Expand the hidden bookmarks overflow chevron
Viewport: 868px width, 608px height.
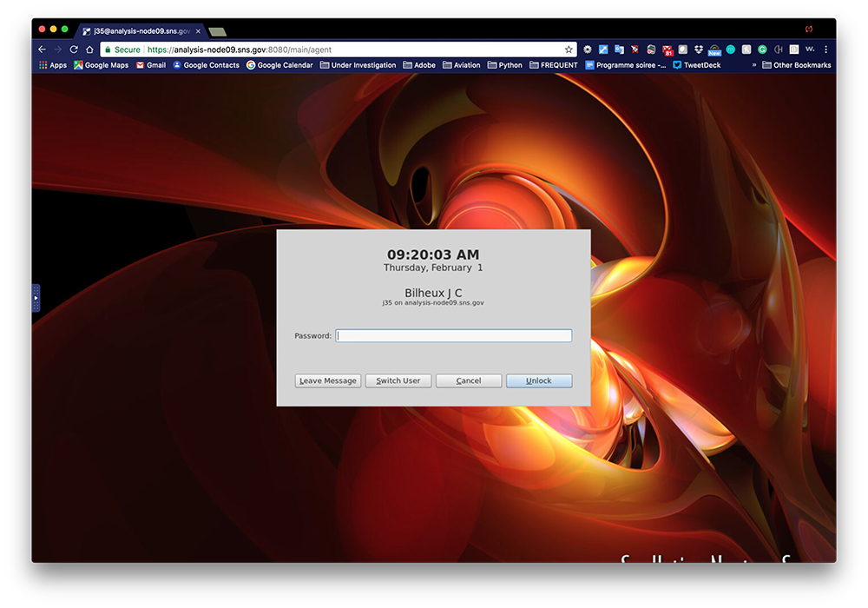(x=753, y=65)
